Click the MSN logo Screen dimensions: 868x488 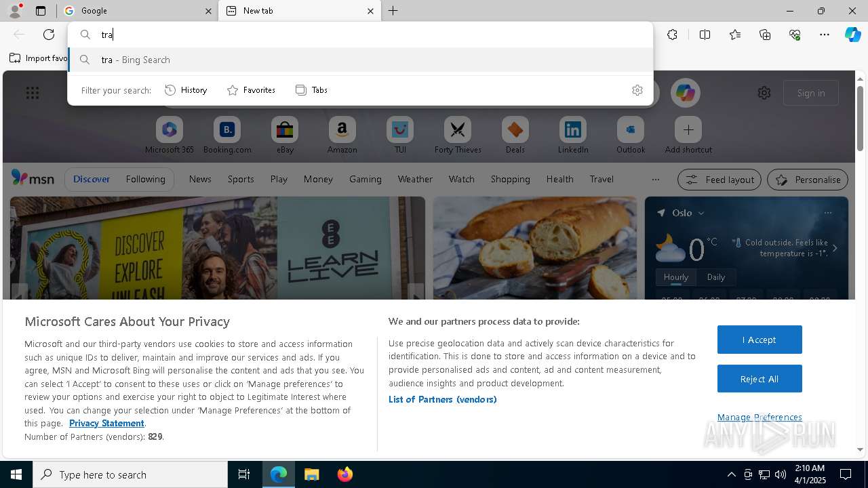[33, 178]
